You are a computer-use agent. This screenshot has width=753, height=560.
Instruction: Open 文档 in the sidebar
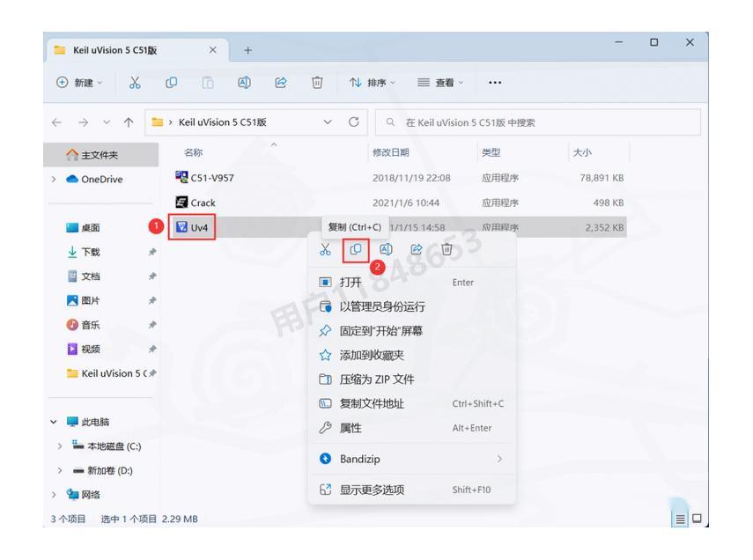(x=83, y=276)
